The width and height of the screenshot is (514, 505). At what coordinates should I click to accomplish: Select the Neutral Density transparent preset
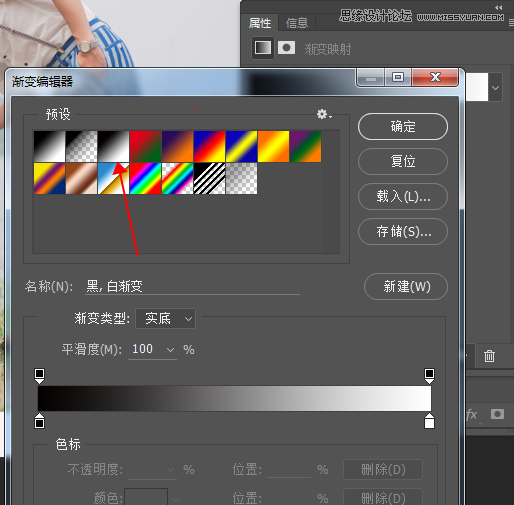[x=241, y=178]
